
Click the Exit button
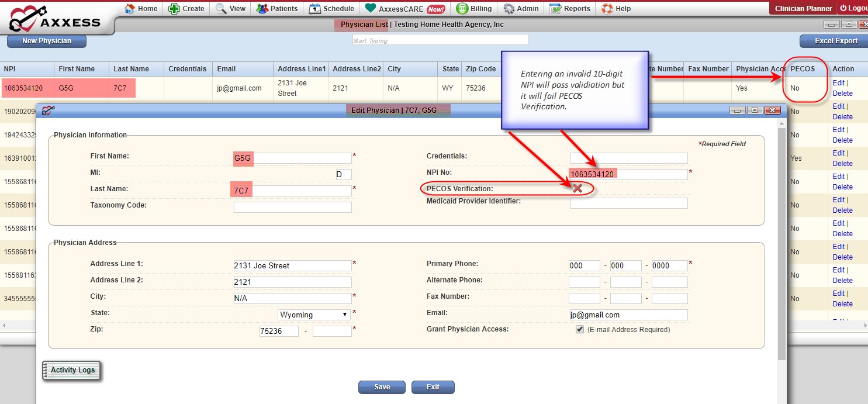433,387
